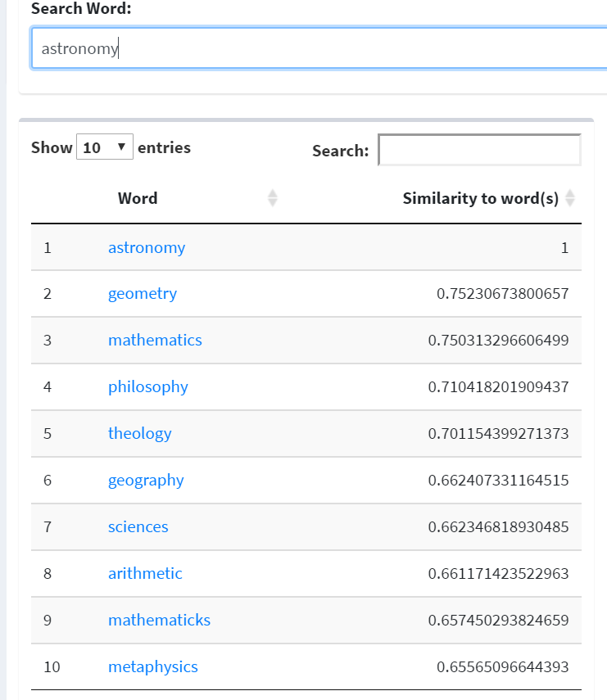
Task: Open the metaphysics word link
Action: coord(153,667)
